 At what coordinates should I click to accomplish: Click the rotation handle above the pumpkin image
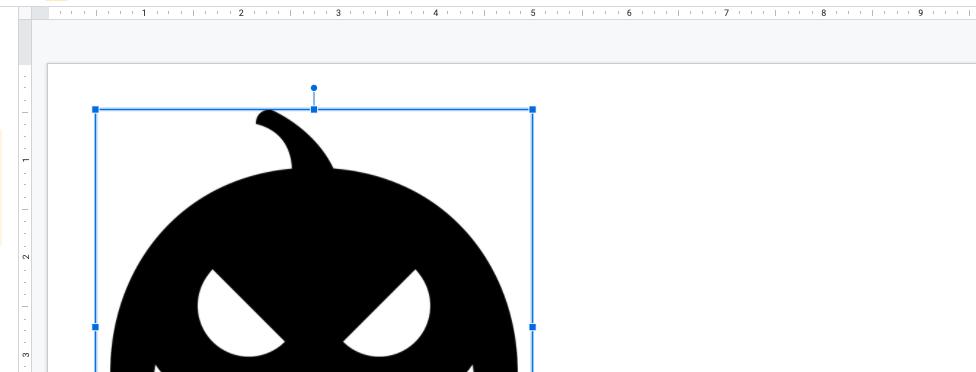point(314,88)
